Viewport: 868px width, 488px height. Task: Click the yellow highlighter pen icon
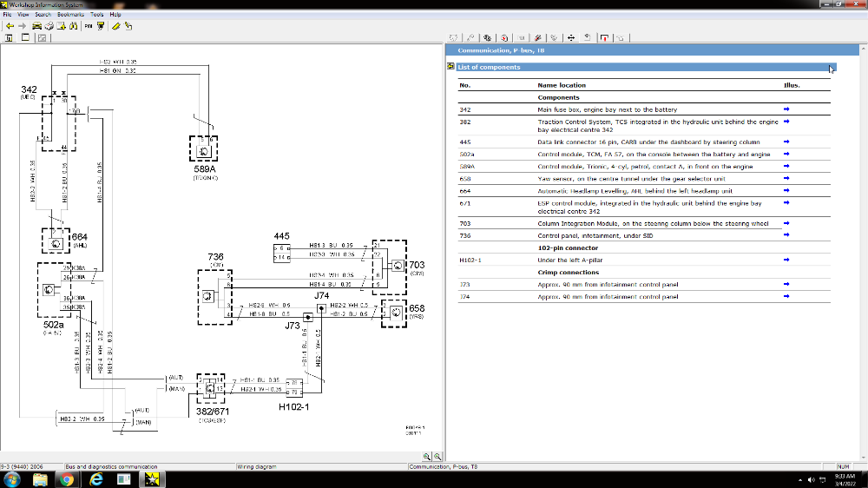(115, 26)
